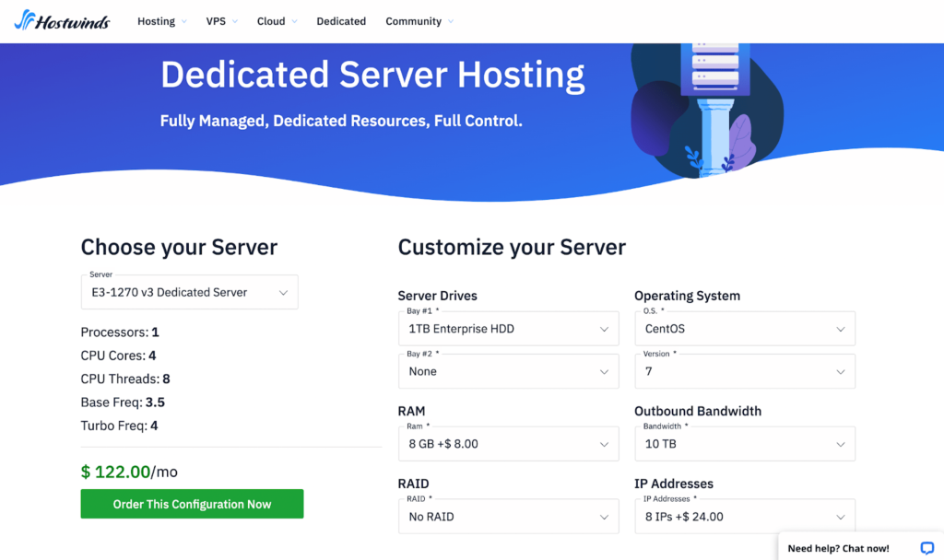Click the Operating System label
944x560 pixels.
(687, 296)
